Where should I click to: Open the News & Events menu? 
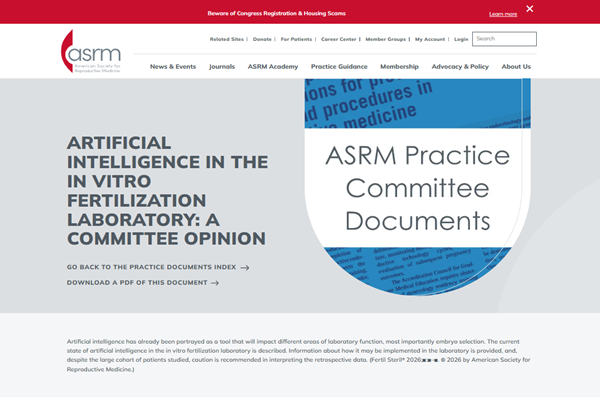tap(173, 67)
